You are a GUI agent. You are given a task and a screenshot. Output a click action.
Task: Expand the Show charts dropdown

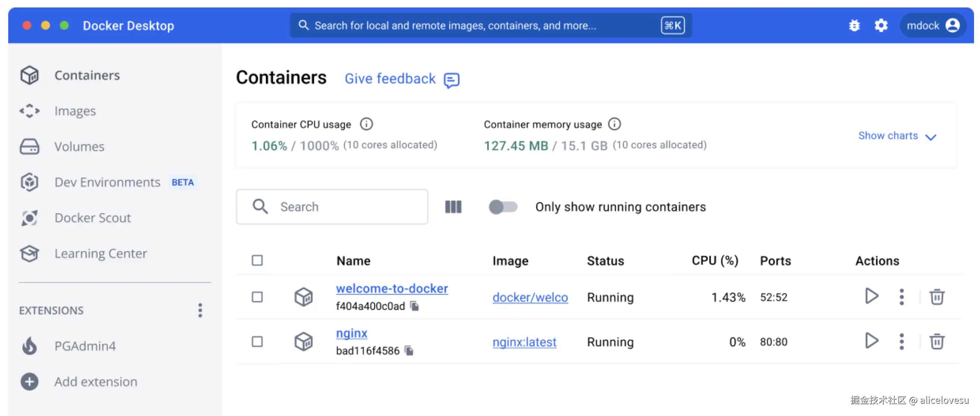click(897, 136)
